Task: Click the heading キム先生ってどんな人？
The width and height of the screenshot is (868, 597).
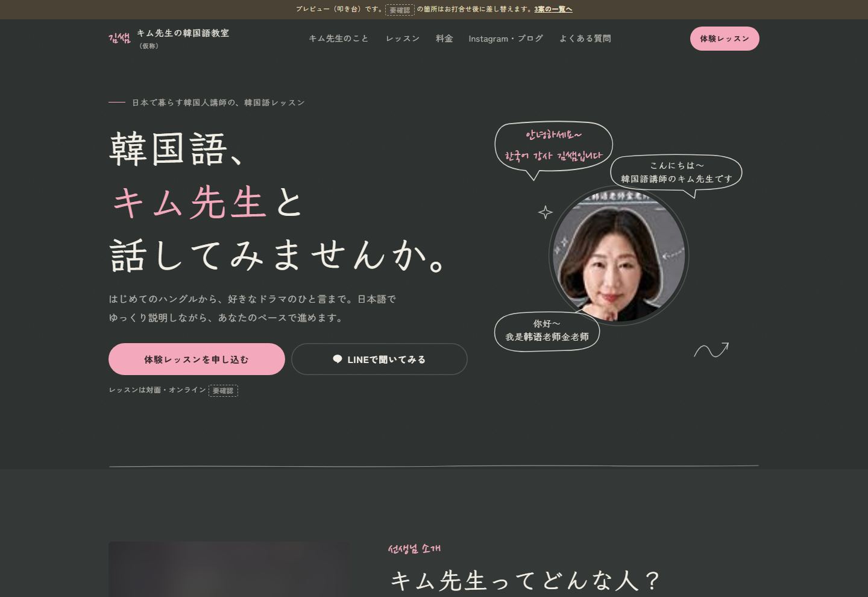Action: [525, 581]
